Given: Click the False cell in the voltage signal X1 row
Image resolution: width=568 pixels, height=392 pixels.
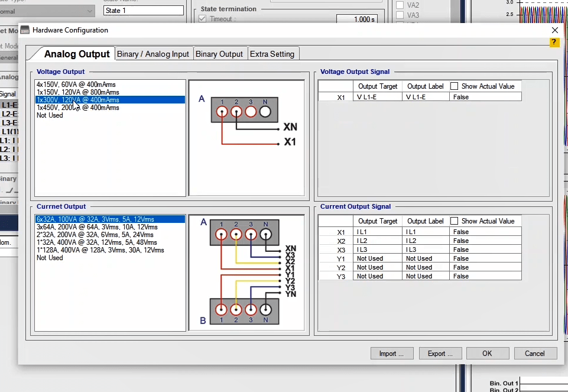Looking at the screenshot, I should (485, 97).
